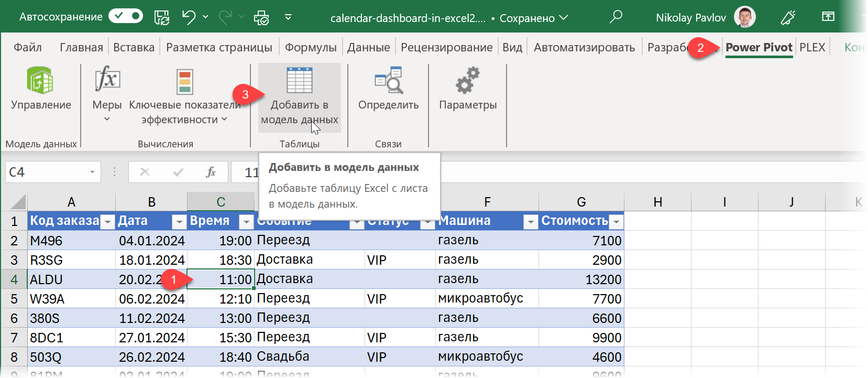Image resolution: width=868 pixels, height=378 pixels.
Task: Select the time cell 18:30
Action: [x=221, y=260]
